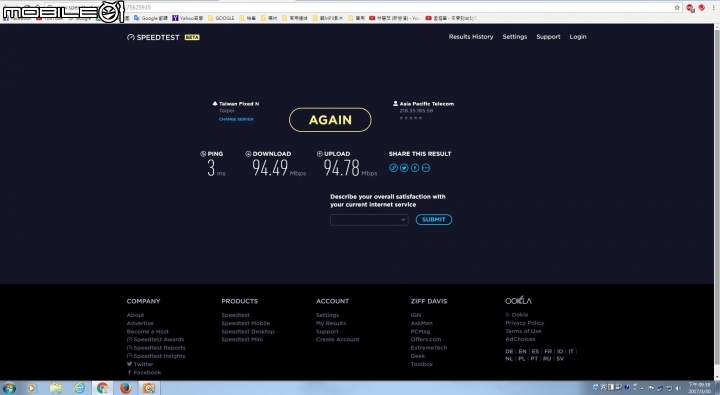Share the result on Facebook icon
The height and width of the screenshot is (395, 720).
point(415,168)
